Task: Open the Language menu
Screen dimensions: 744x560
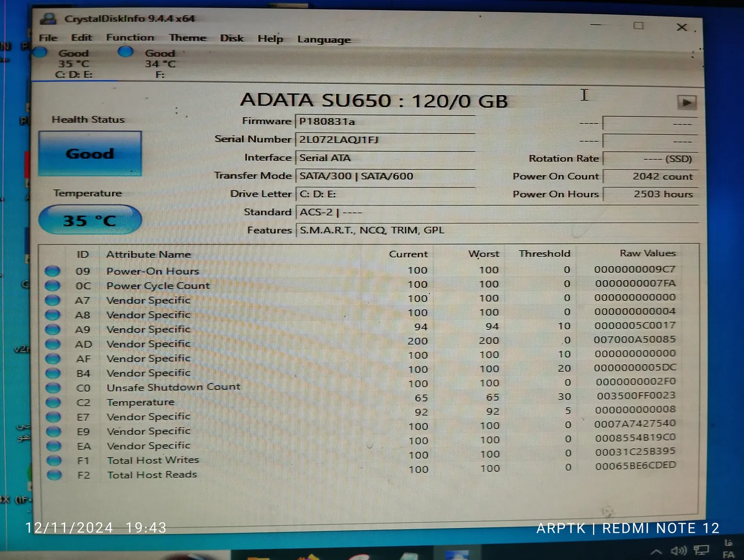Action: tap(324, 39)
